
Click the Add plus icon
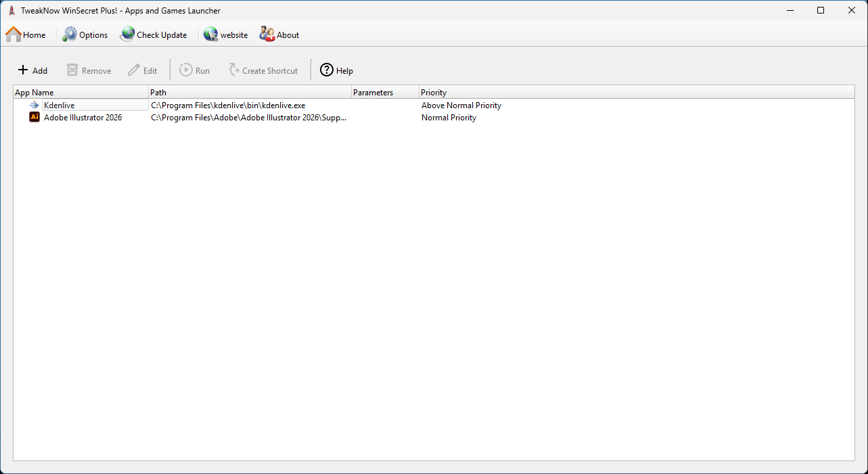point(23,70)
